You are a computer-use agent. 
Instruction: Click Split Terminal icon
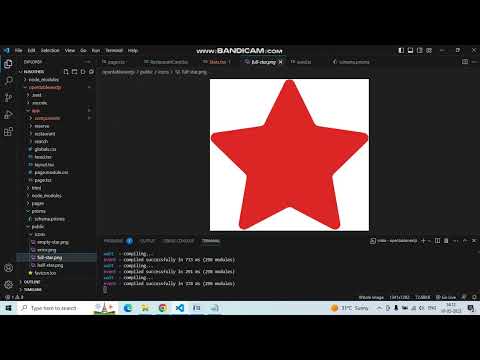pos(438,241)
